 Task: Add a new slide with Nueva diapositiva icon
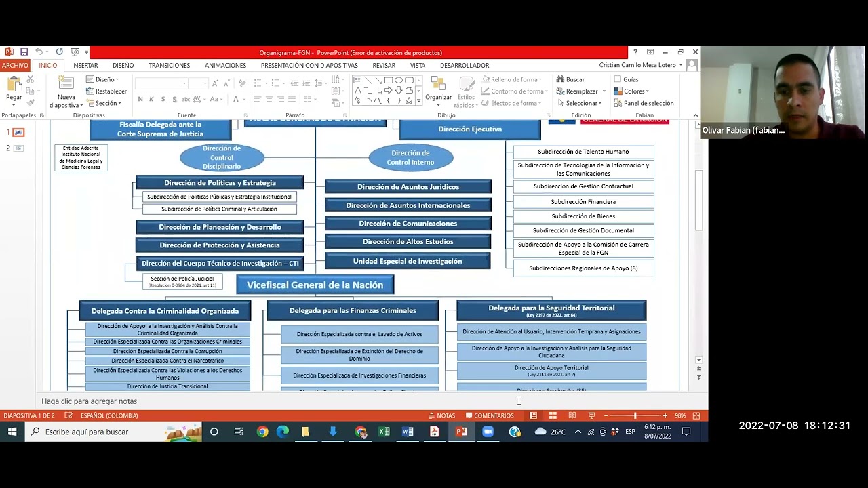tap(66, 83)
